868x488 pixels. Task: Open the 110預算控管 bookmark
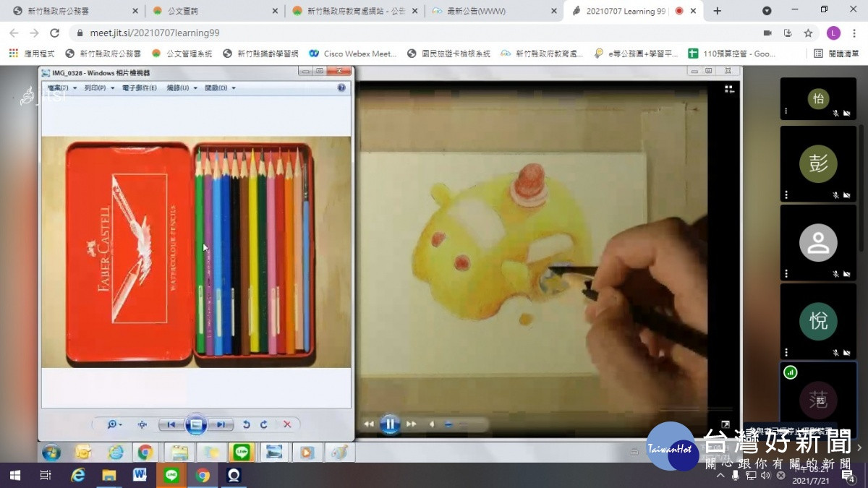732,53
